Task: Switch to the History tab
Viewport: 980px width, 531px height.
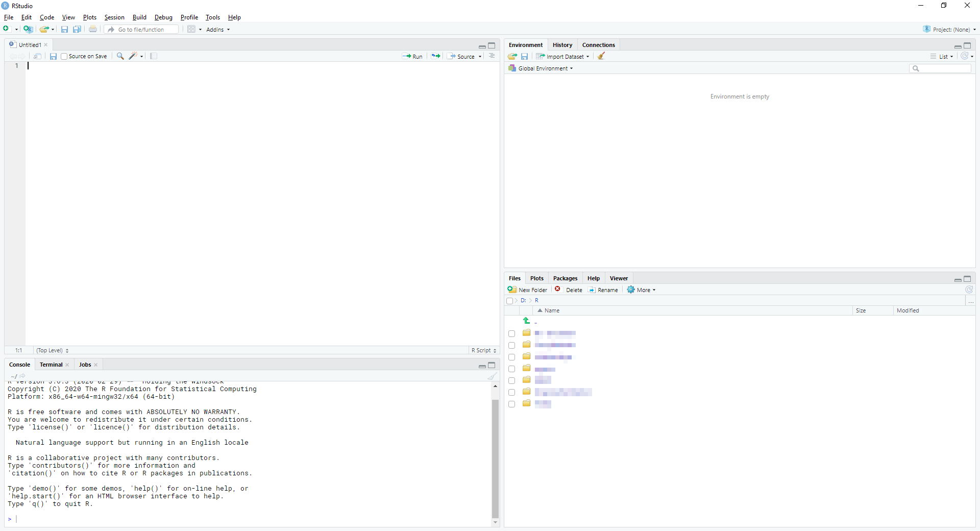Action: pyautogui.click(x=562, y=45)
